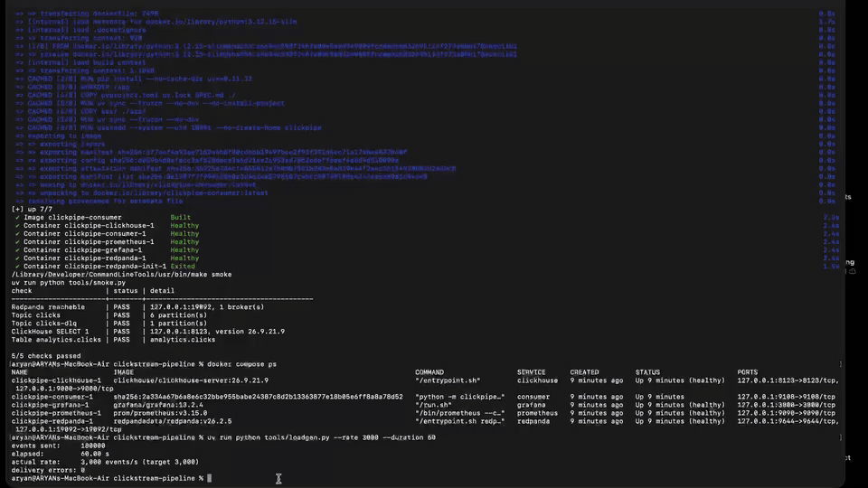Select '6 partition(s)' detail text
This screenshot has width=868, height=488.
click(178, 315)
